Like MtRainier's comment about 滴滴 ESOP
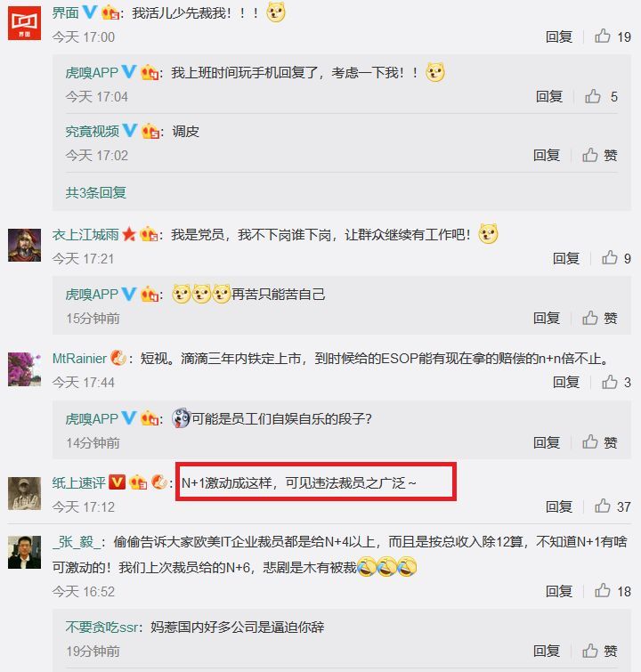The height and width of the screenshot is (672, 641). (609, 382)
